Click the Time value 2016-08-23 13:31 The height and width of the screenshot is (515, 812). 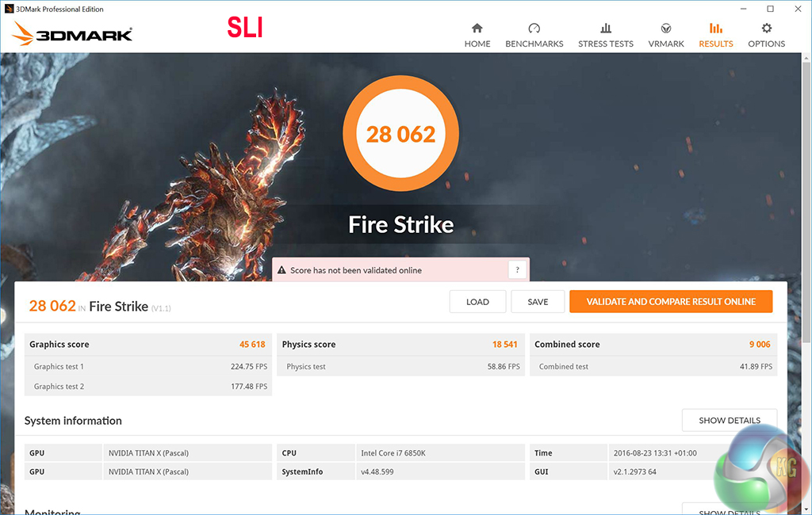point(655,453)
